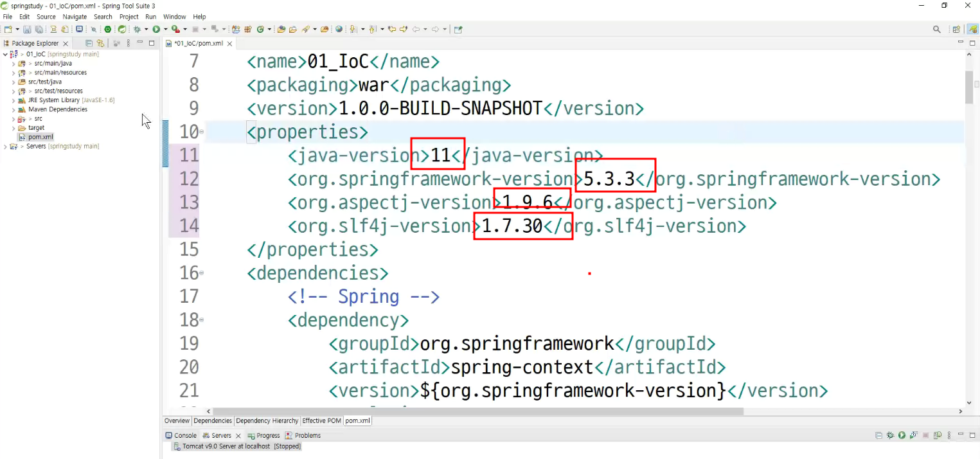Click the Open Perspective icon
This screenshot has height=459, width=980.
pyautogui.click(x=956, y=29)
